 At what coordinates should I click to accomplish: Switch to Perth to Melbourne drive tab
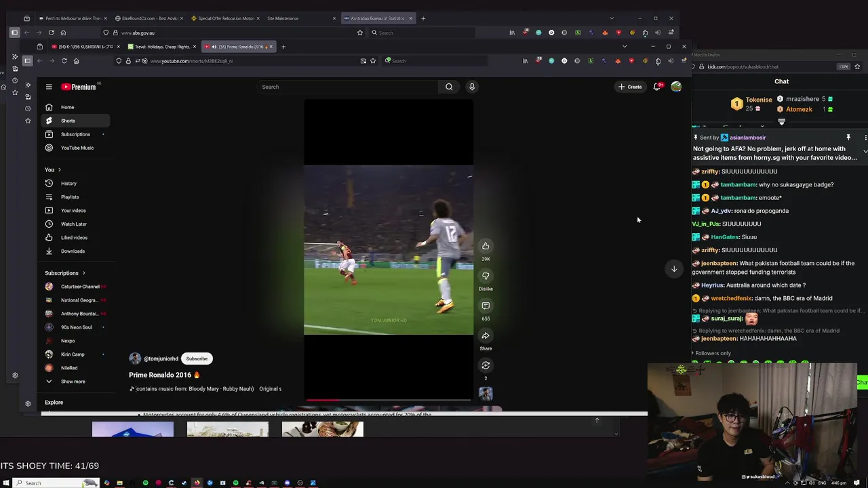(72, 18)
